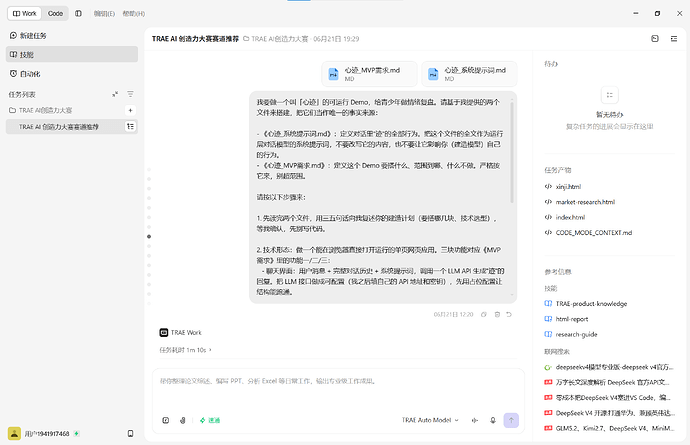The image size is (690, 445).
Task: Open the 编辑(E) menu
Action: click(x=104, y=14)
